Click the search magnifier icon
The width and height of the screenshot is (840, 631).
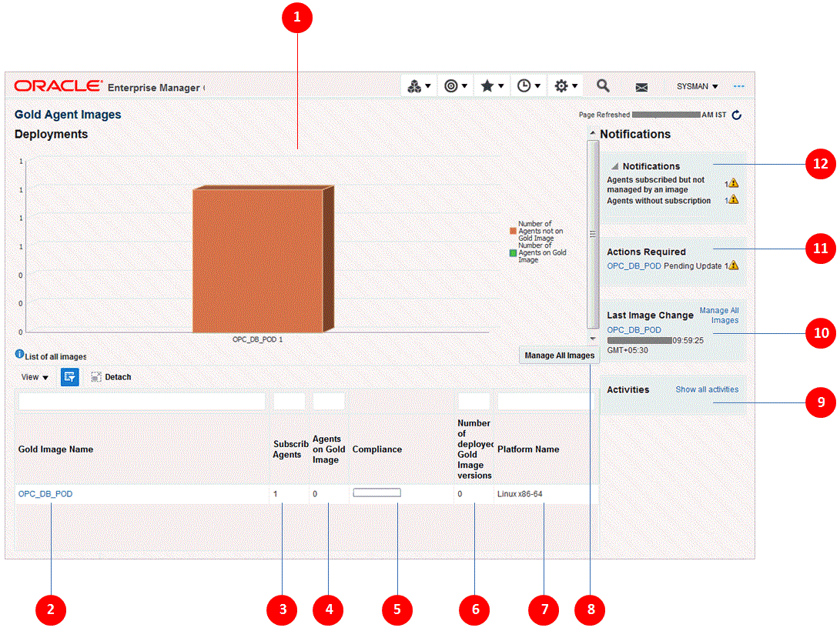tap(604, 86)
